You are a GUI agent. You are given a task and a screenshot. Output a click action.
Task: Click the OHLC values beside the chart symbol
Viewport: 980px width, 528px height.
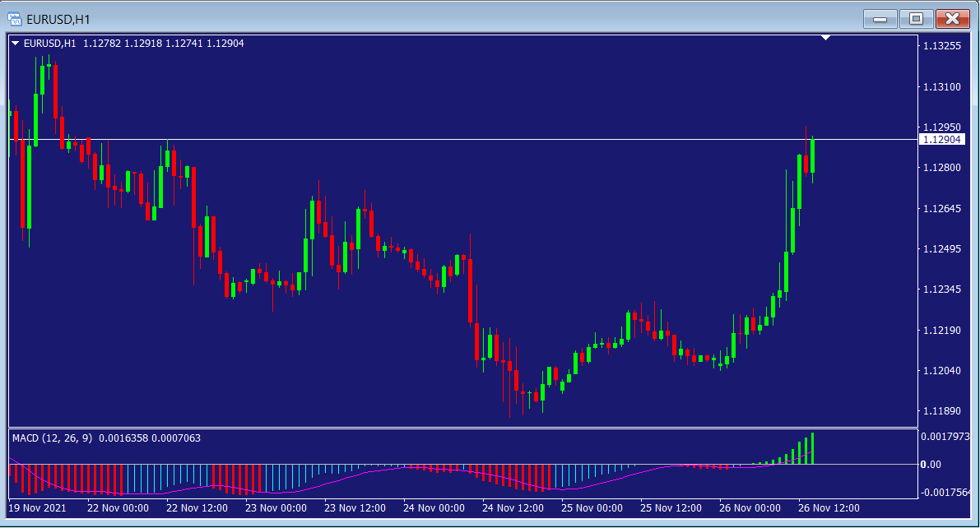(163, 44)
